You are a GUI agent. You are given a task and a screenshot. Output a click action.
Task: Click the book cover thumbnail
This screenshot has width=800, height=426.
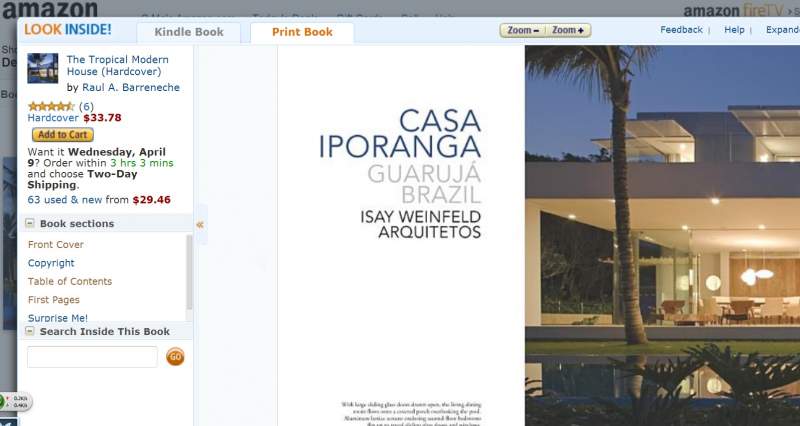point(43,68)
